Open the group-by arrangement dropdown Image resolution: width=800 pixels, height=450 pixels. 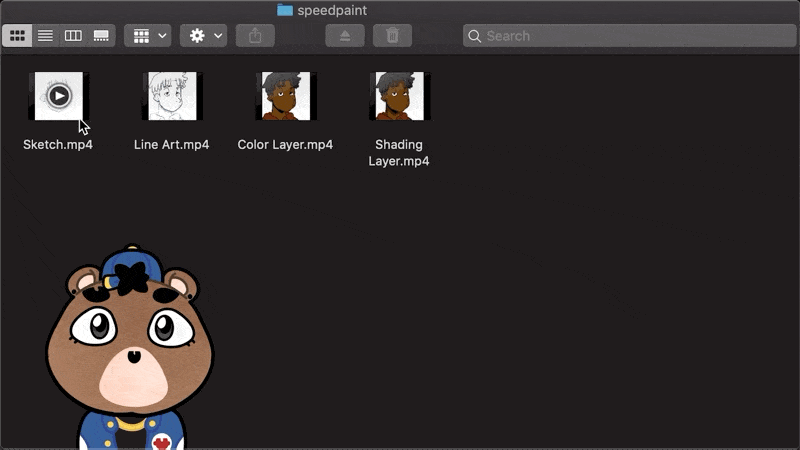148,36
